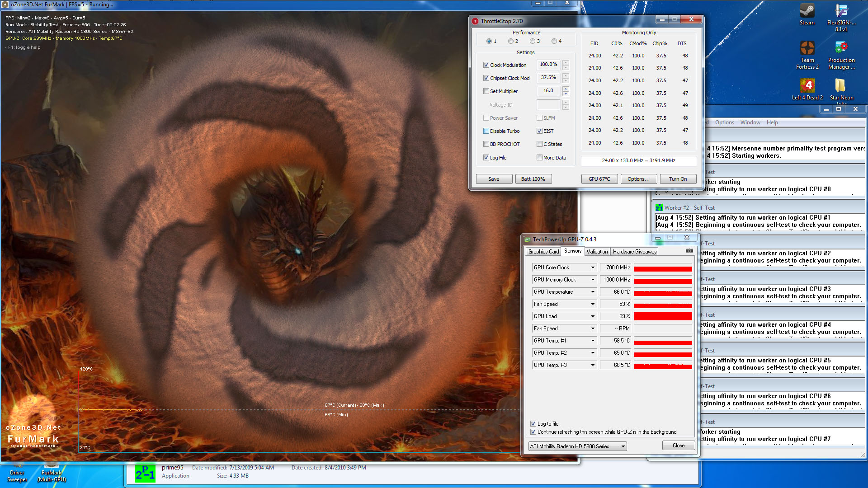Switch to the Graphics Card tab
This screenshot has width=868, height=488.
(x=543, y=252)
